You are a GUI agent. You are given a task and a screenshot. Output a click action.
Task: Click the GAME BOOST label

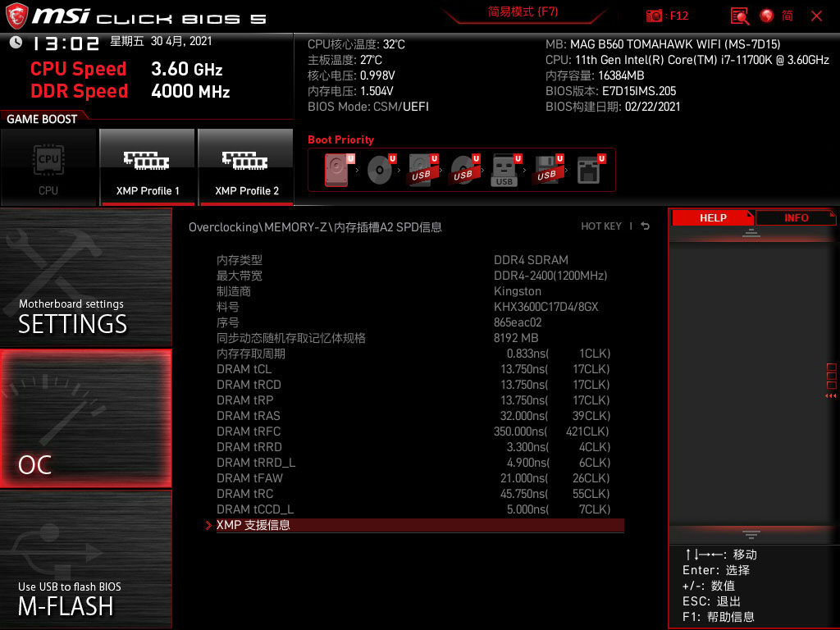click(42, 119)
